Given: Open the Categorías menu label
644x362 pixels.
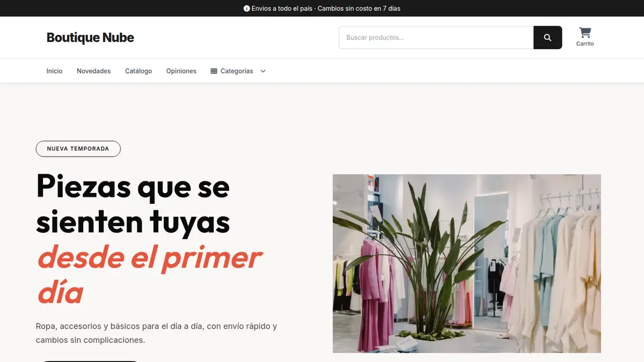Looking at the screenshot, I should click(x=237, y=71).
